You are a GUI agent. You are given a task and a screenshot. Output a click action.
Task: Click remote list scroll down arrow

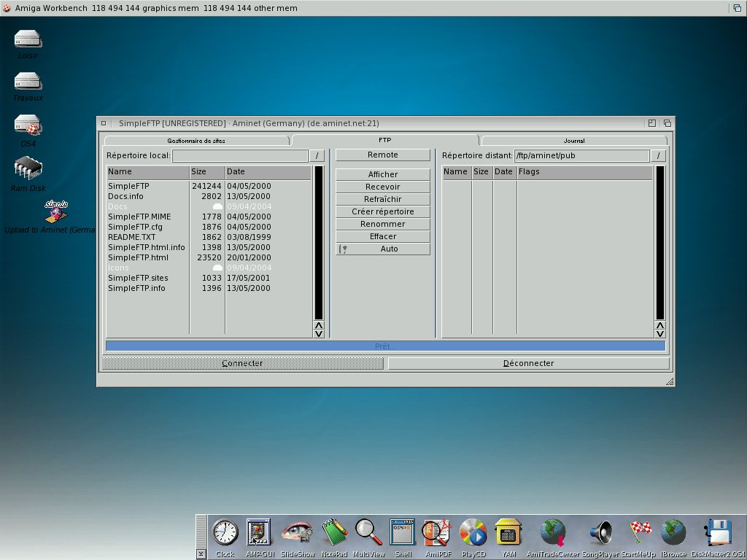click(659, 334)
